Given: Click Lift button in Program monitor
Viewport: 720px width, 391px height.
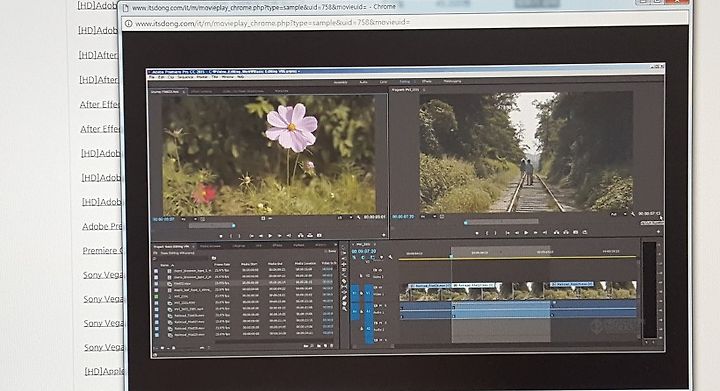Looking at the screenshot, I should click(x=557, y=232).
